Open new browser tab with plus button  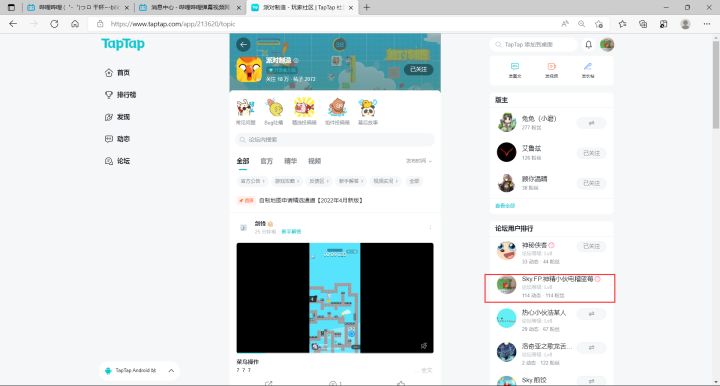(366, 8)
